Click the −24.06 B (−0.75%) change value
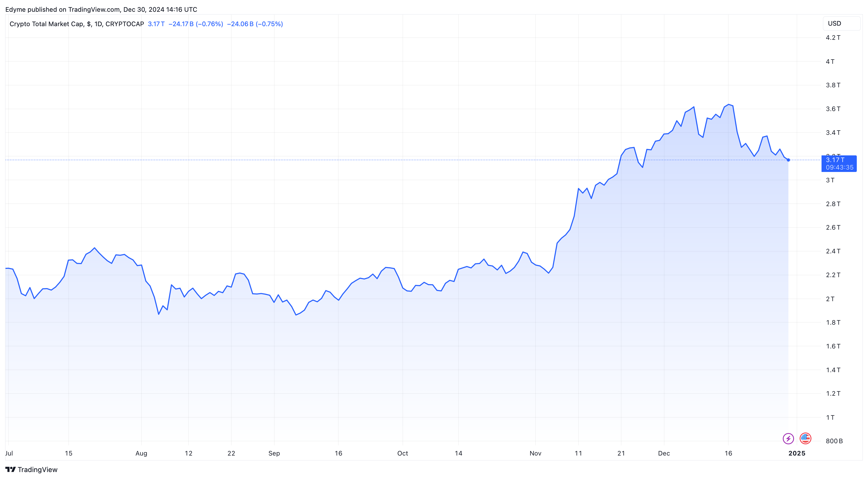Image resolution: width=868 pixels, height=479 pixels. [255, 24]
